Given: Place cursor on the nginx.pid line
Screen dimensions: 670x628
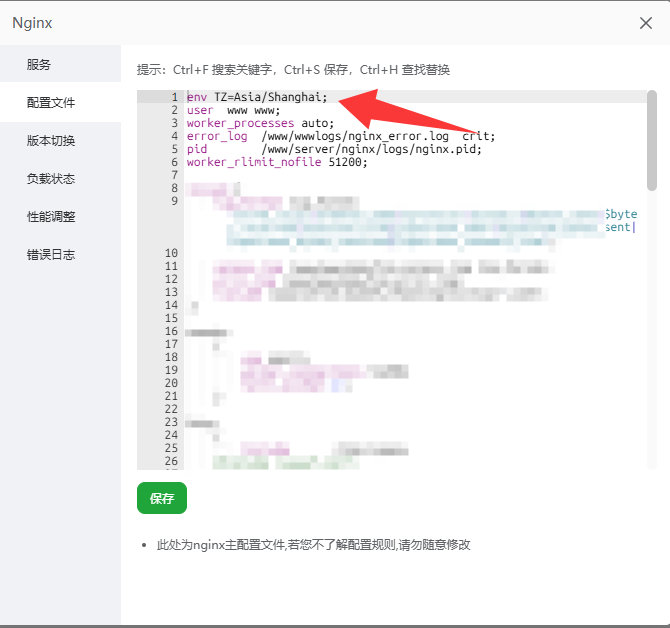Looking at the screenshot, I should [x=334, y=149].
